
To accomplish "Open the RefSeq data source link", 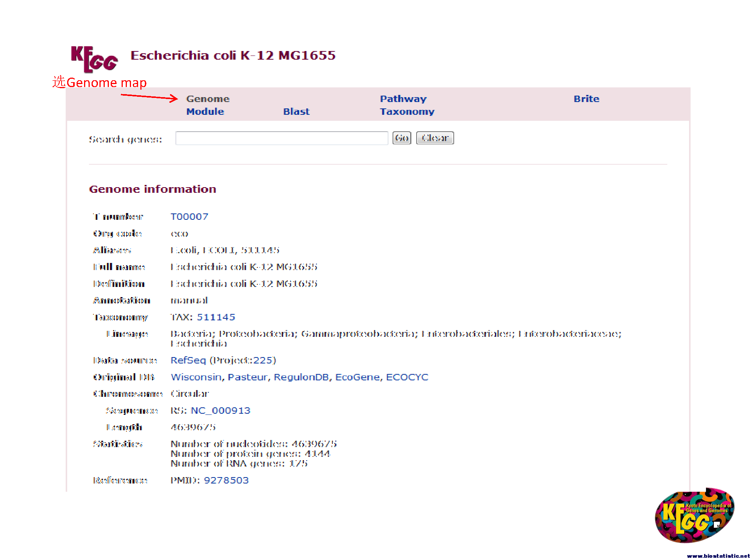I will coord(188,360).
